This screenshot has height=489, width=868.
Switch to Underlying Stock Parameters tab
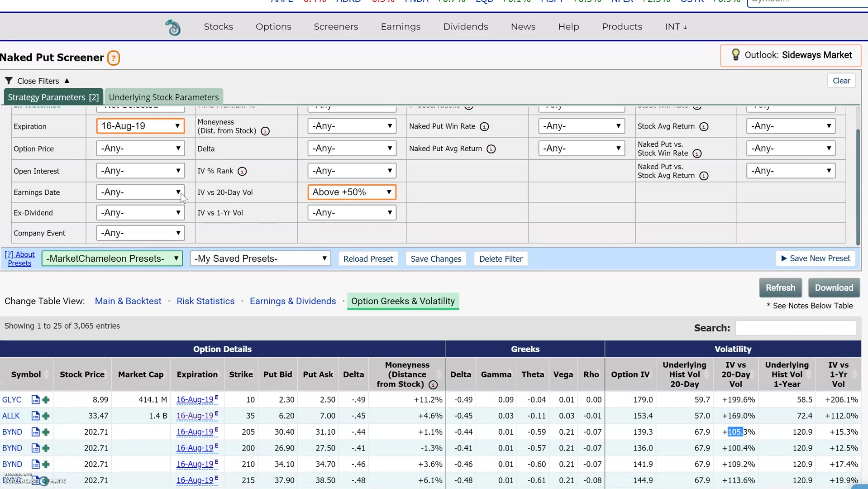(x=164, y=97)
